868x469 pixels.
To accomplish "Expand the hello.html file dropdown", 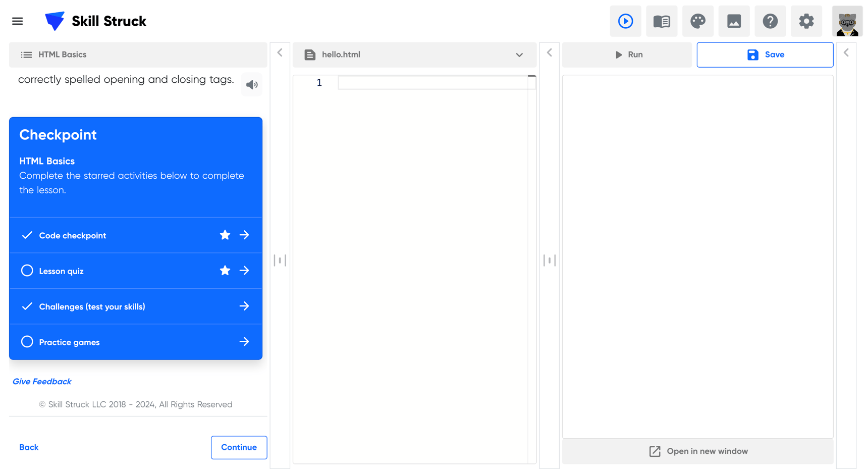I will coord(519,55).
